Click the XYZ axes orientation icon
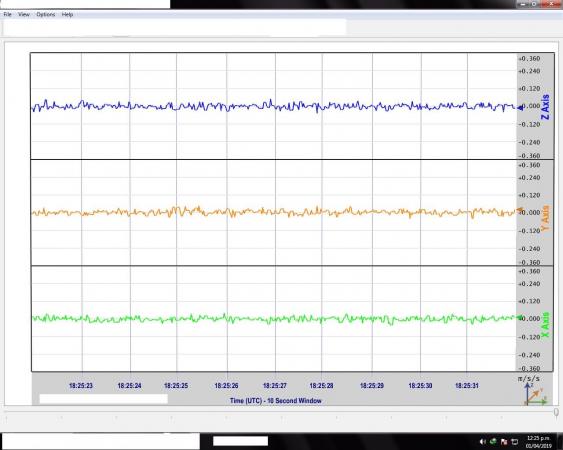Image resolution: width=563 pixels, height=450 pixels. tap(536, 394)
